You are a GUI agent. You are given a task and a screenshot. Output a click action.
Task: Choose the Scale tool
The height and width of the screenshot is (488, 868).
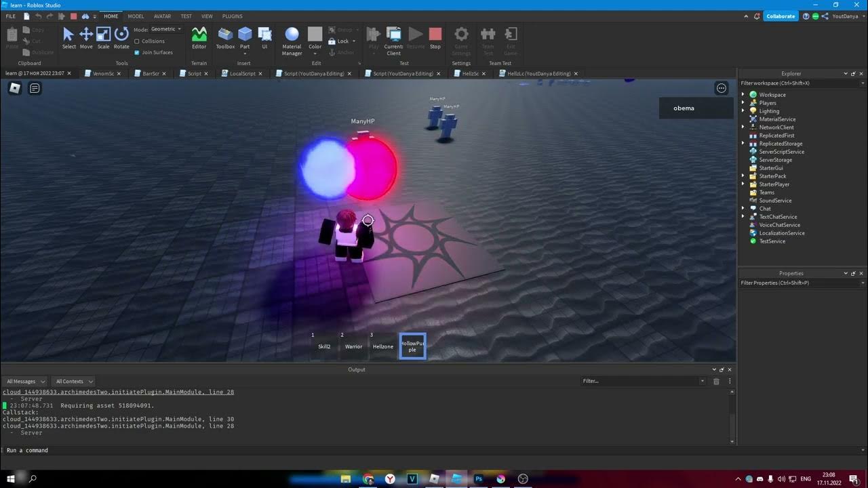click(x=103, y=38)
